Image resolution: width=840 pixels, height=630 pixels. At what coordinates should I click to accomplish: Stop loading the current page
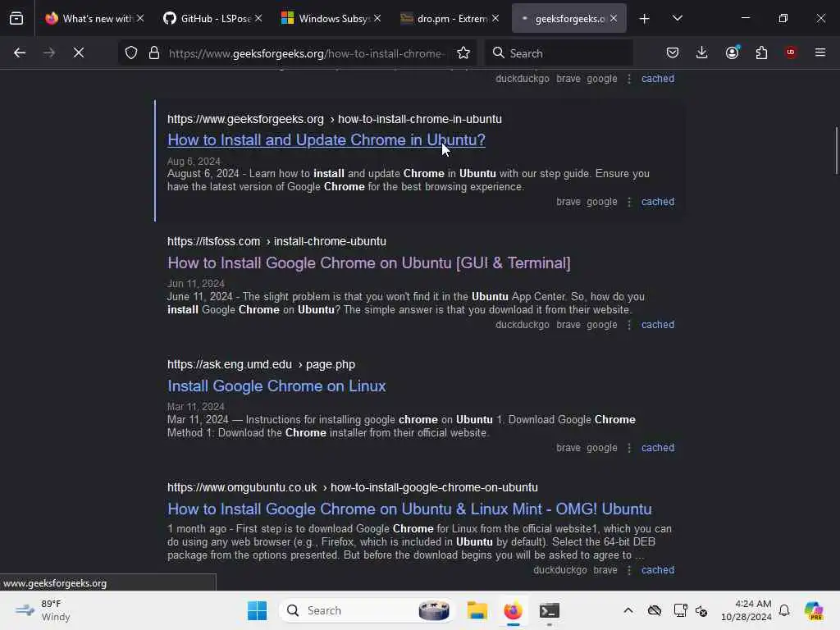point(79,52)
